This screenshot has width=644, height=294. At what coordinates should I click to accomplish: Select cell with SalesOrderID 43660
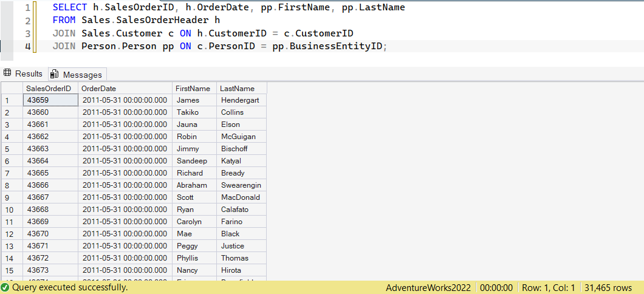point(50,112)
